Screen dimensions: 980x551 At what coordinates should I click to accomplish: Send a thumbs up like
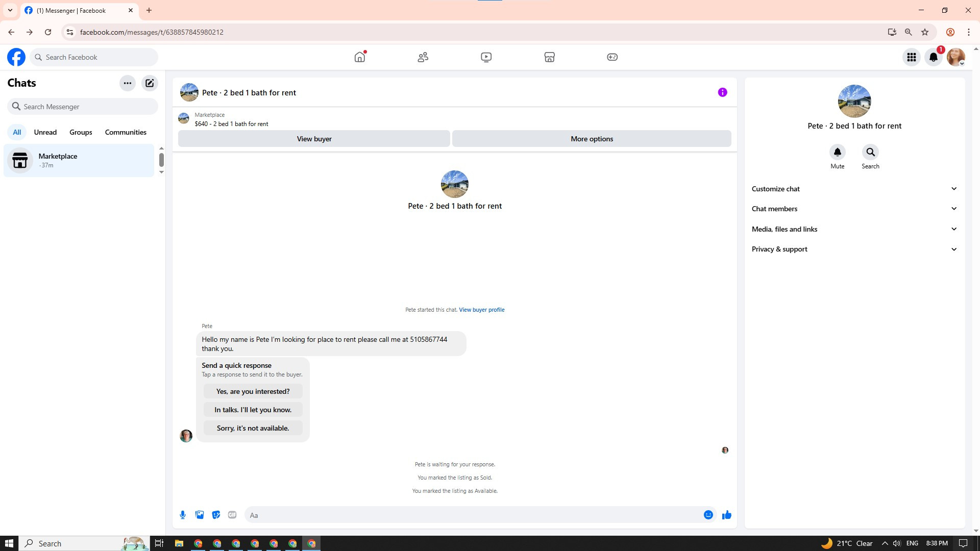click(726, 515)
